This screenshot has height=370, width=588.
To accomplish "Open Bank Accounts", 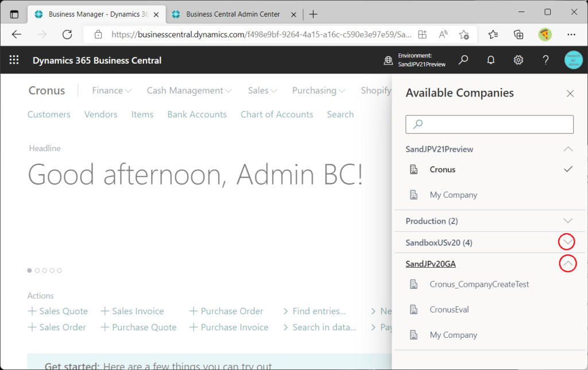I will [x=197, y=114].
